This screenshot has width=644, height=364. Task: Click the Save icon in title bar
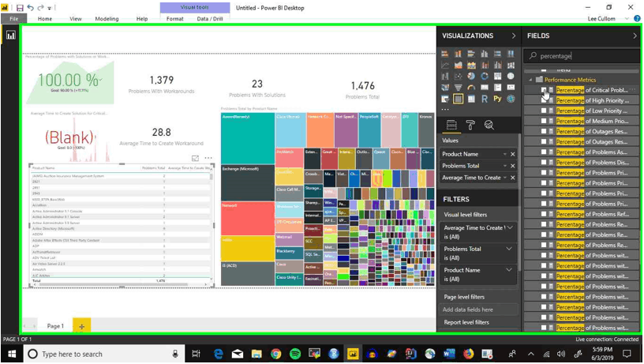pos(20,8)
